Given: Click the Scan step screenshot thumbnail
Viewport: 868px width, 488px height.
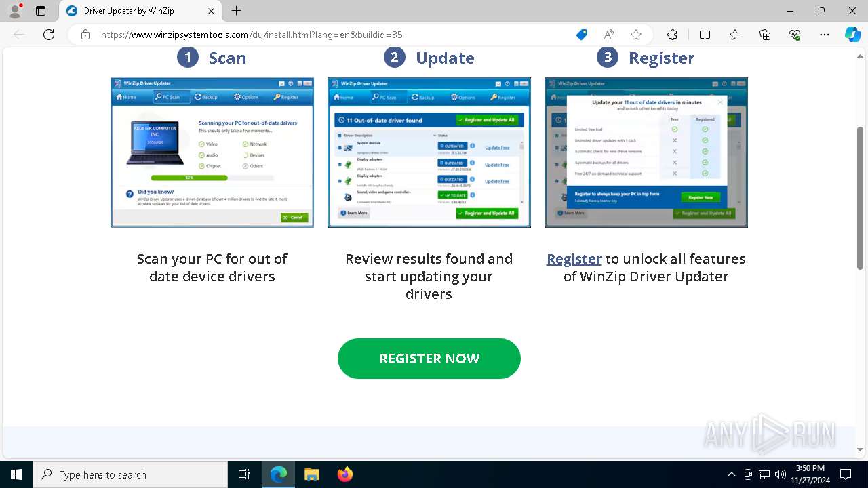Looking at the screenshot, I should click(212, 152).
